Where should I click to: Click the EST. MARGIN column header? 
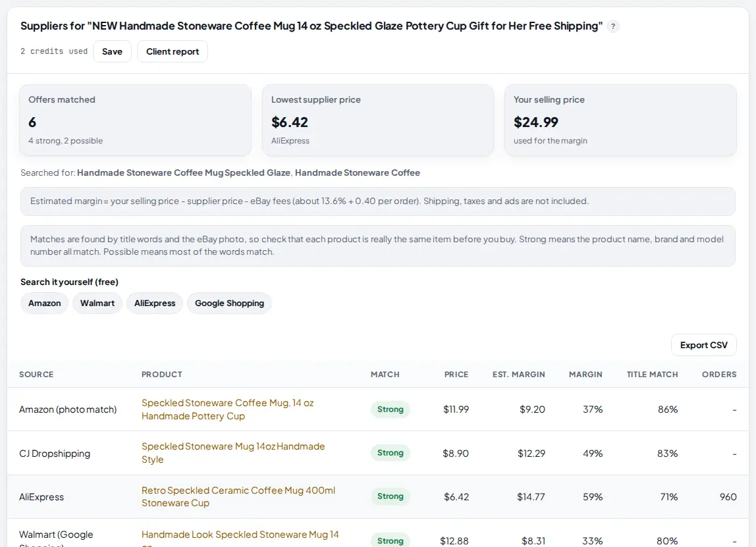click(519, 375)
